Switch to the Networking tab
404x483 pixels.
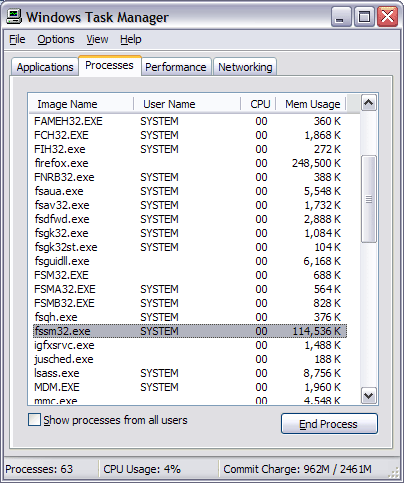pyautogui.click(x=245, y=67)
